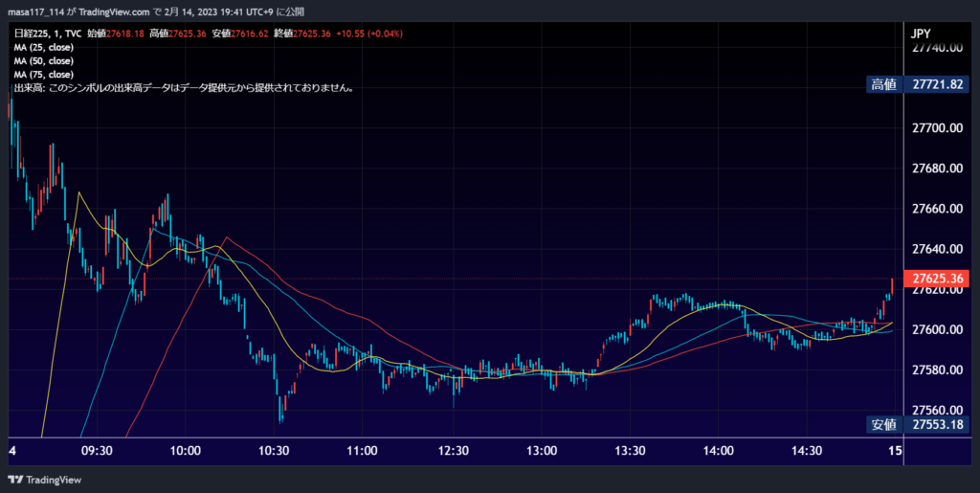Click the 高値 27721.82 price label

pyautogui.click(x=918, y=85)
